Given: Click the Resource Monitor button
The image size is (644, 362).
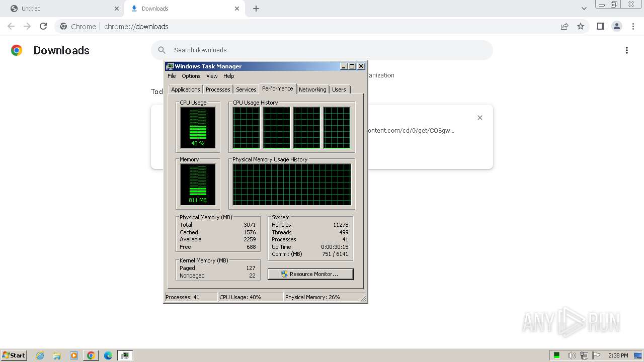Looking at the screenshot, I should (310, 274).
